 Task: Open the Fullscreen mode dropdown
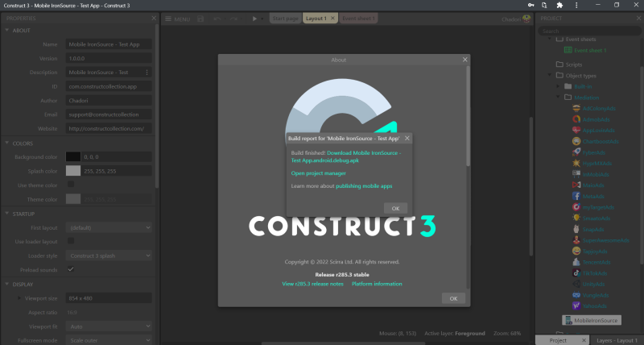109,340
